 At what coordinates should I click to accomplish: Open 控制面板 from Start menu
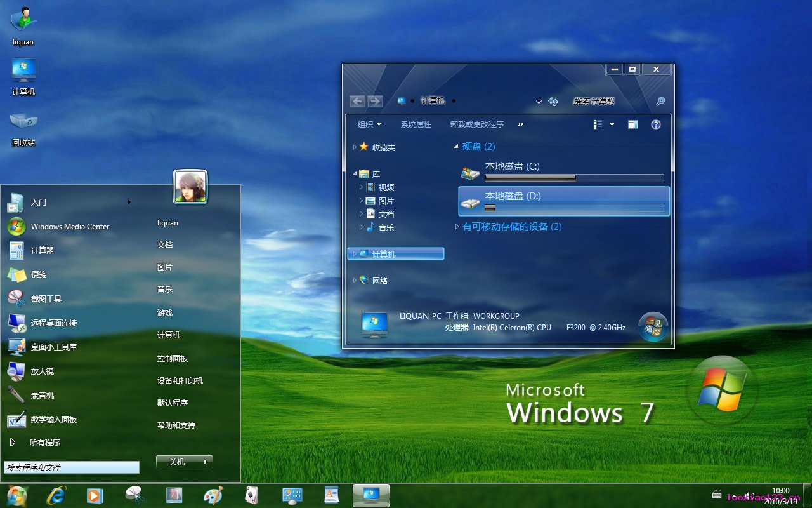173,358
